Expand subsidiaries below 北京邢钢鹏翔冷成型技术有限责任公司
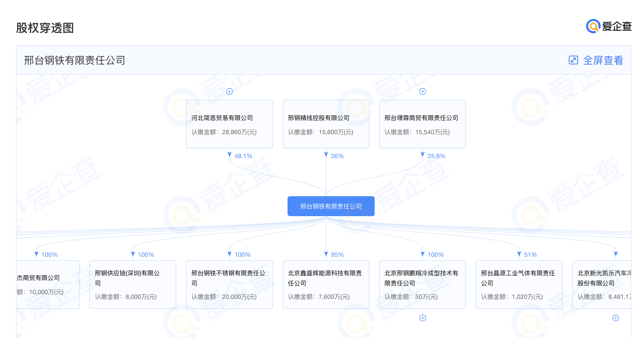Screen dimensions: 644x338 pos(423,318)
